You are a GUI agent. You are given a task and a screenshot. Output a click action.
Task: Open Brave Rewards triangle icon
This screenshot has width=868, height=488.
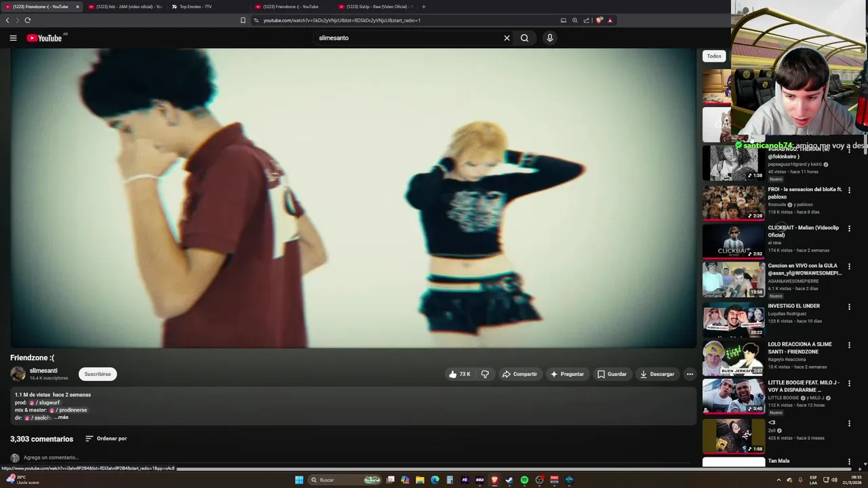point(610,20)
